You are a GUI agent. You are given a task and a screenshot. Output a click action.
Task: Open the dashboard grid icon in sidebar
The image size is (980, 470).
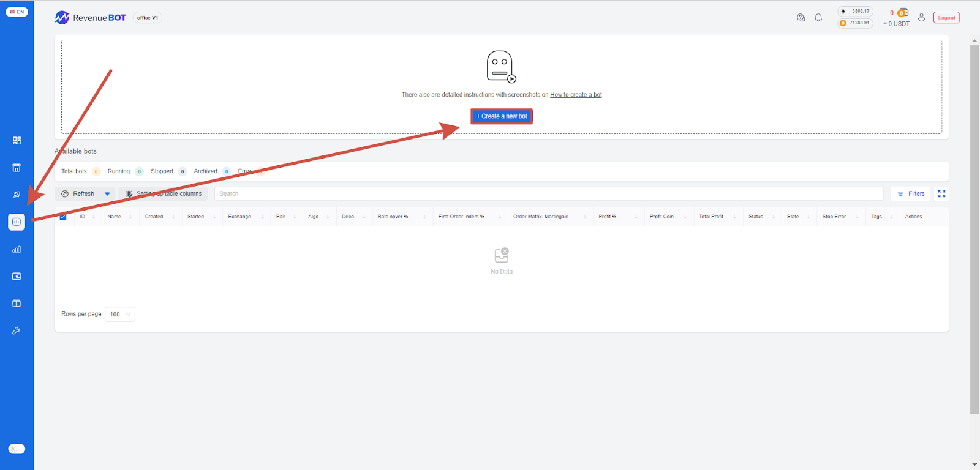(x=17, y=141)
